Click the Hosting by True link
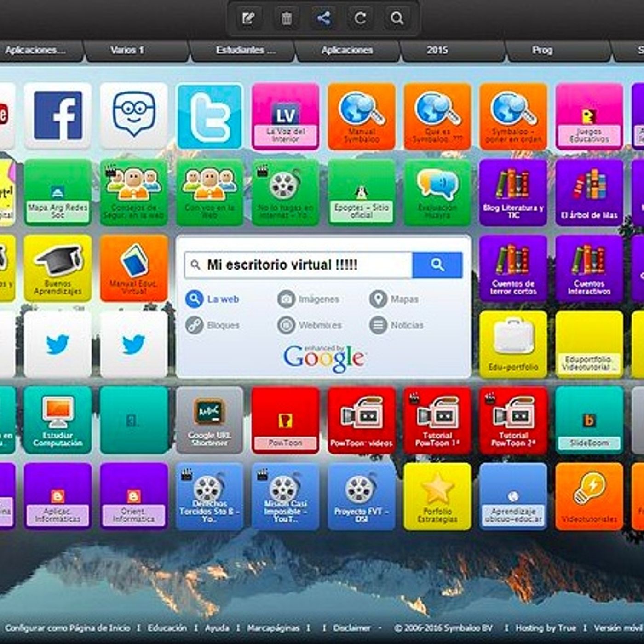This screenshot has width=644, height=644. click(546, 628)
